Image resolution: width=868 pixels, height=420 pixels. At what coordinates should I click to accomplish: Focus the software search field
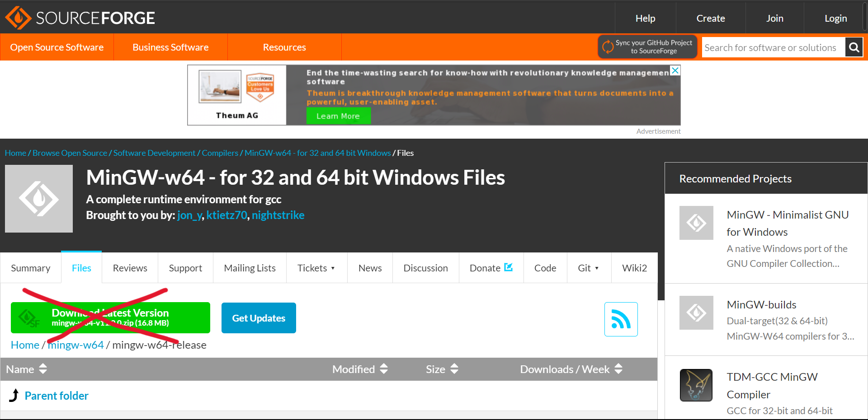pyautogui.click(x=773, y=47)
